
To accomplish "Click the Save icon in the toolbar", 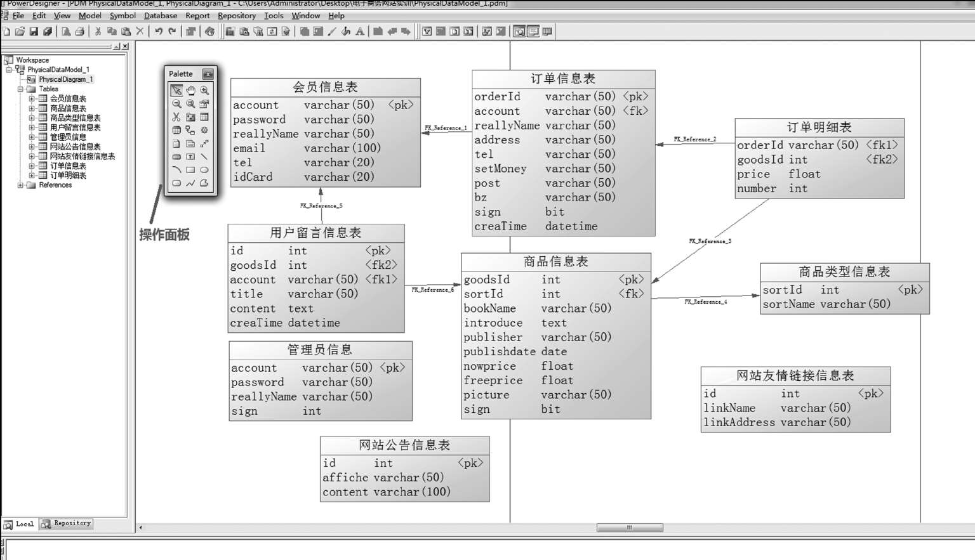I will (34, 32).
